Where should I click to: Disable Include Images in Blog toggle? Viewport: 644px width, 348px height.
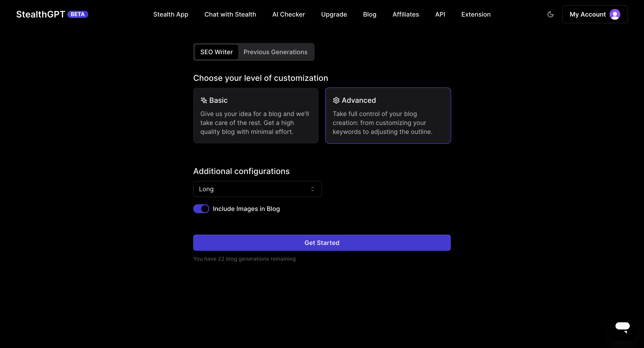(x=201, y=209)
